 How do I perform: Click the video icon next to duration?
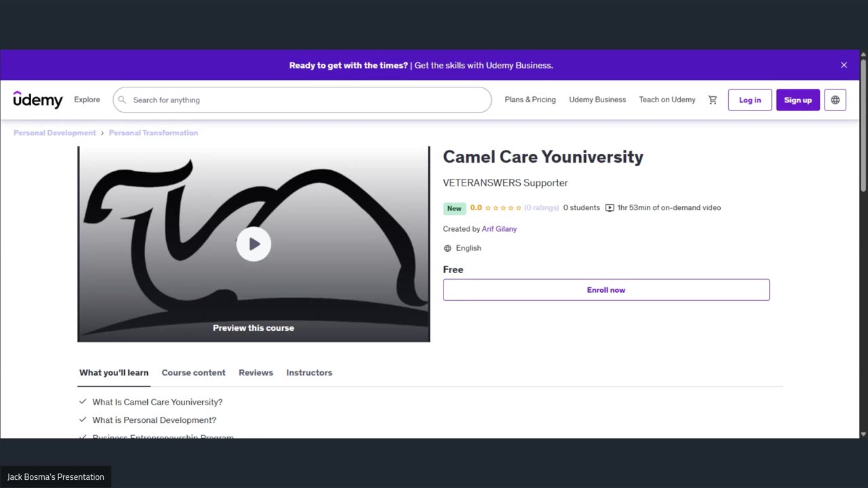pos(610,208)
